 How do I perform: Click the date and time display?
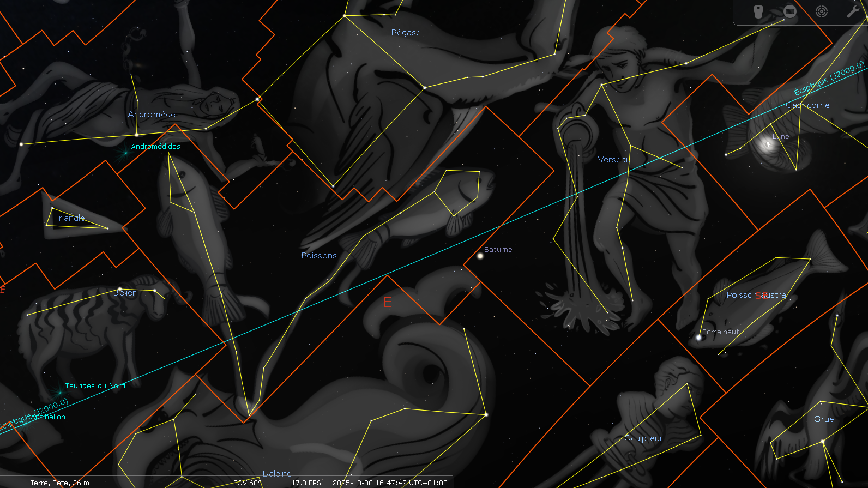click(390, 483)
